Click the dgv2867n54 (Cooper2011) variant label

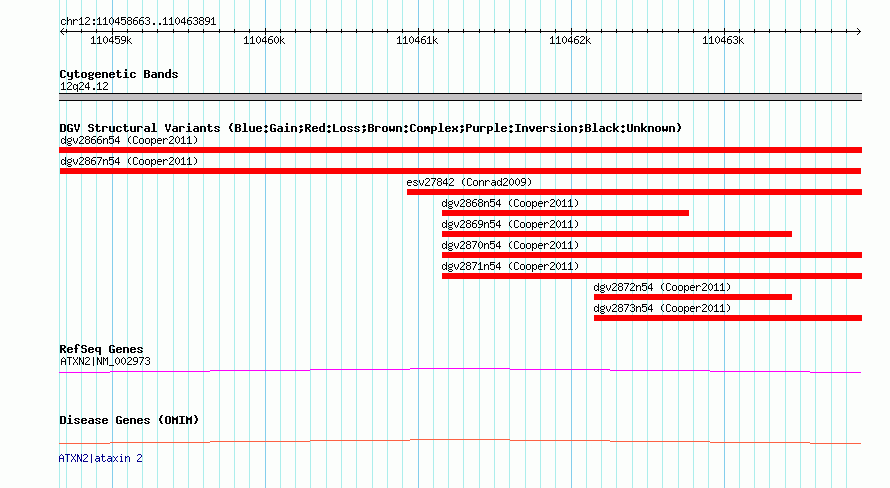click(129, 161)
